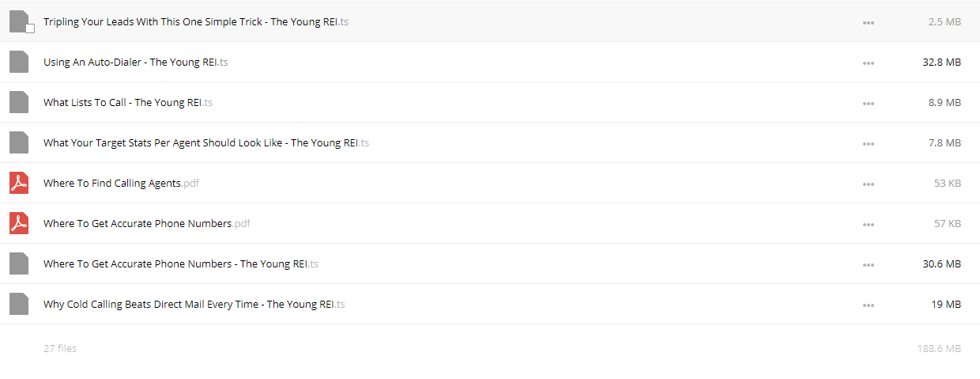Select the row showing 30.6 MB size
980x379 pixels.
click(x=490, y=263)
